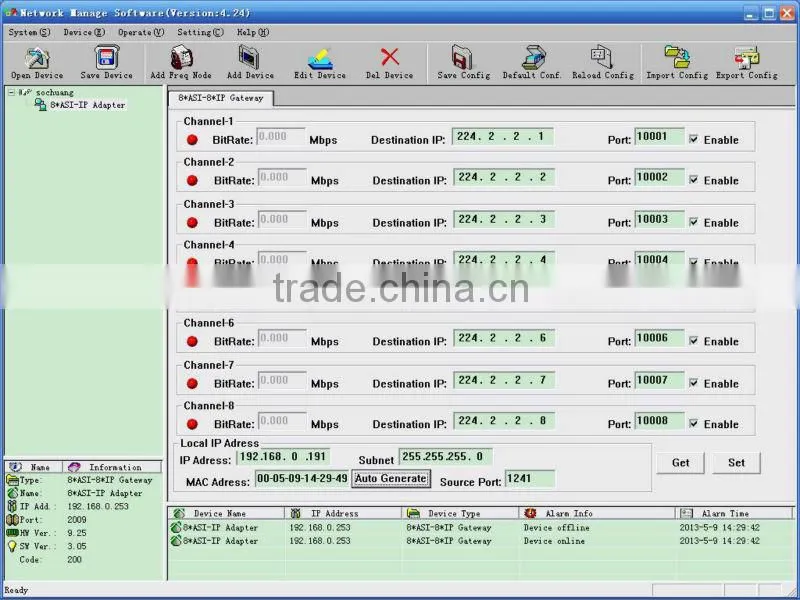This screenshot has height=600, width=800.
Task: Click the Device online alarm text
Action: pos(554,541)
